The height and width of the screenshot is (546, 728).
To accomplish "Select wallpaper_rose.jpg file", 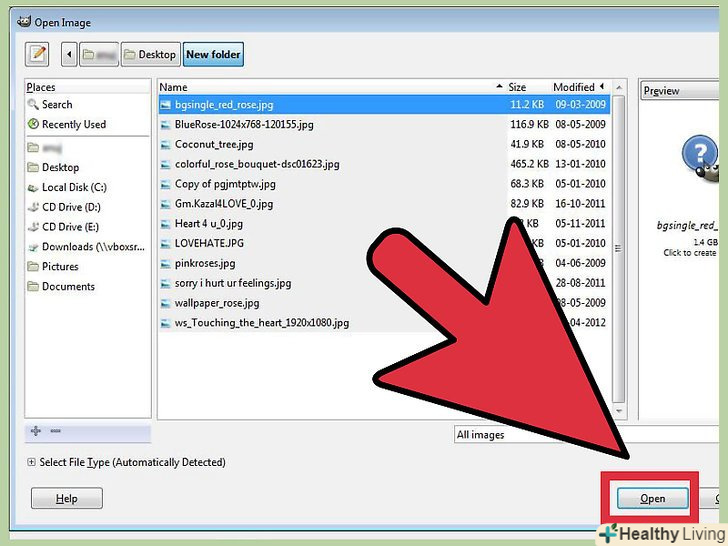I will click(384, 303).
